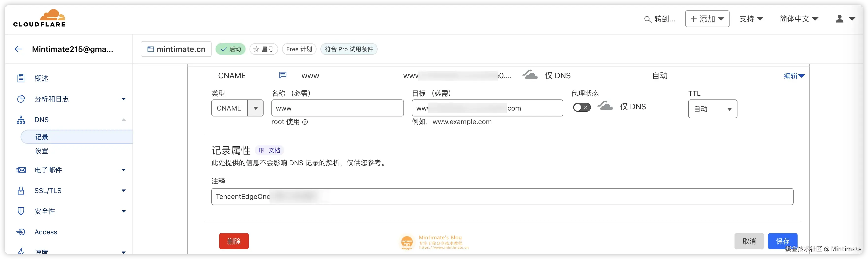Open 概述 in the sidebar
Viewport: 868px width, 259px height.
(x=41, y=78)
